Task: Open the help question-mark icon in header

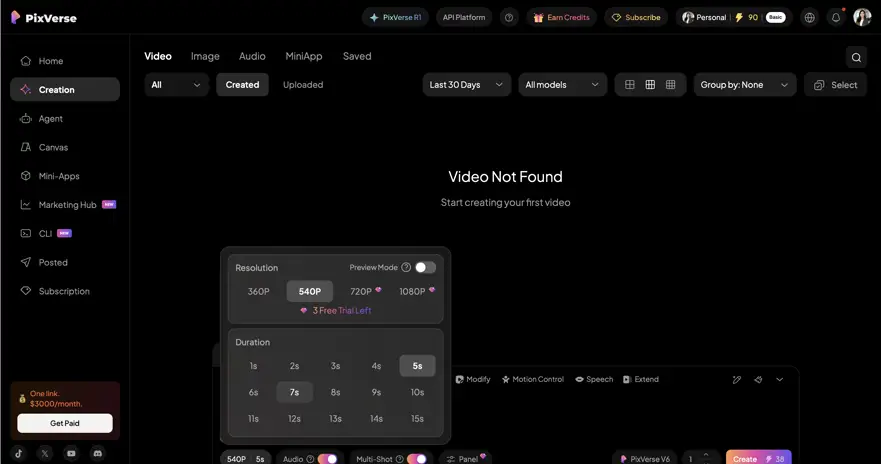Action: point(509,17)
